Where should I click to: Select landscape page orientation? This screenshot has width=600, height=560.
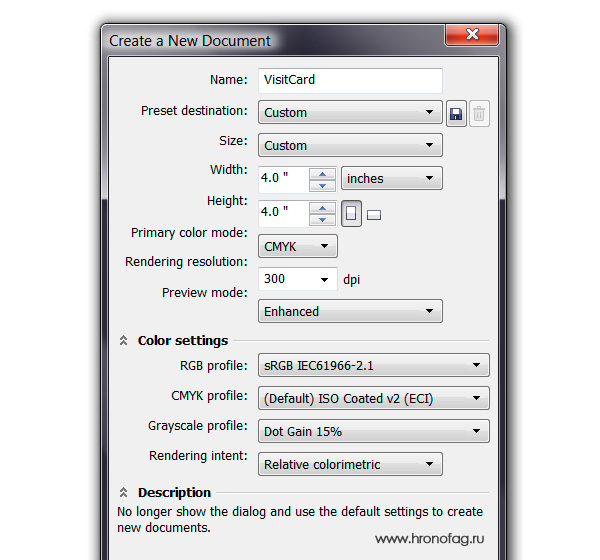coord(374,214)
